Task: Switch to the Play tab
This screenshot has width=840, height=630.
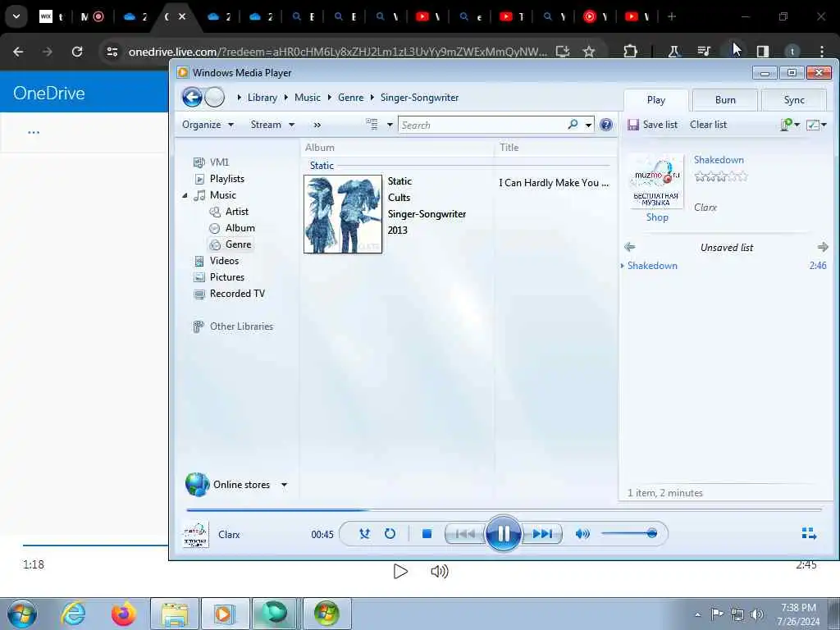Action: [655, 100]
